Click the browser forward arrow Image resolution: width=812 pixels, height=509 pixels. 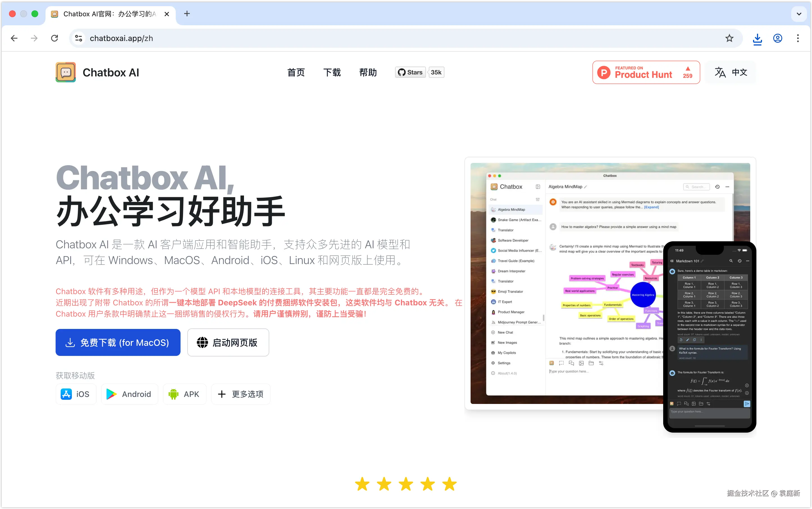coord(34,38)
